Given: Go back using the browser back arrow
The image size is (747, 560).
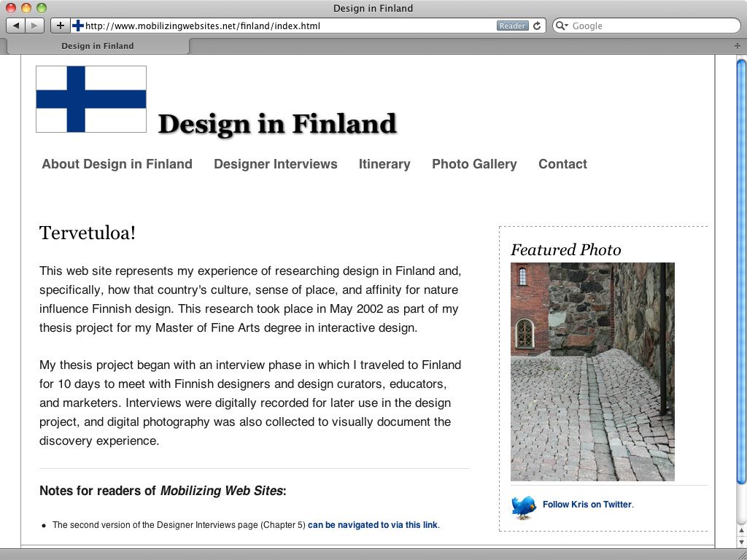Looking at the screenshot, I should (16, 26).
